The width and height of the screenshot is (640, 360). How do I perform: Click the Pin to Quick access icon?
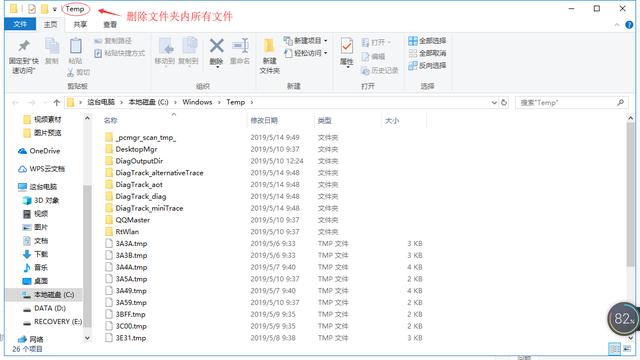point(24,46)
